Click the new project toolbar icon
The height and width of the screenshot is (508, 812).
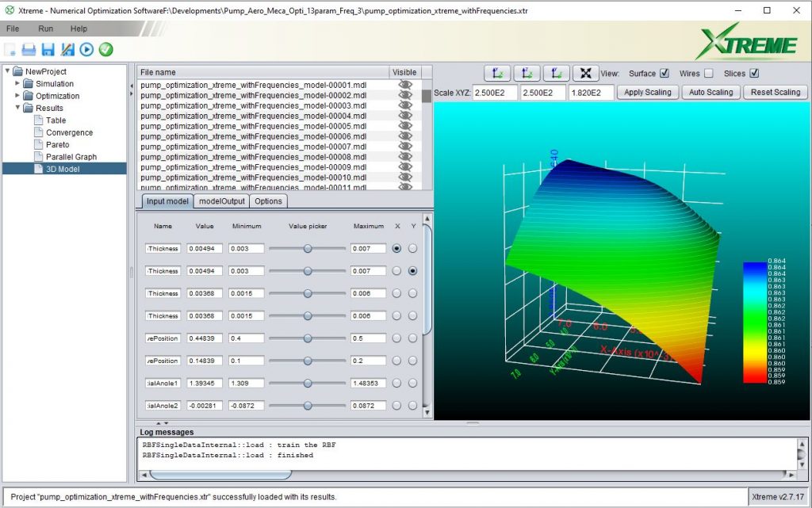[10, 50]
